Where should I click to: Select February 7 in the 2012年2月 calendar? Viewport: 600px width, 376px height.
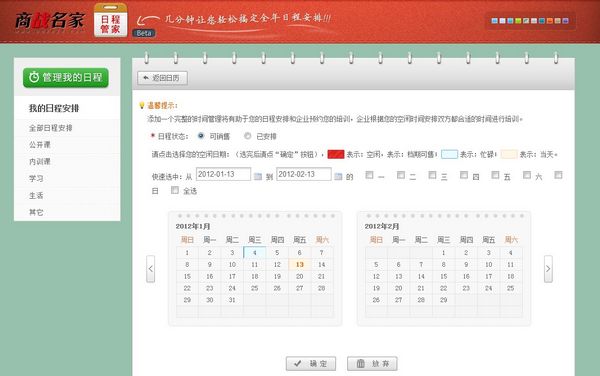(x=421, y=264)
